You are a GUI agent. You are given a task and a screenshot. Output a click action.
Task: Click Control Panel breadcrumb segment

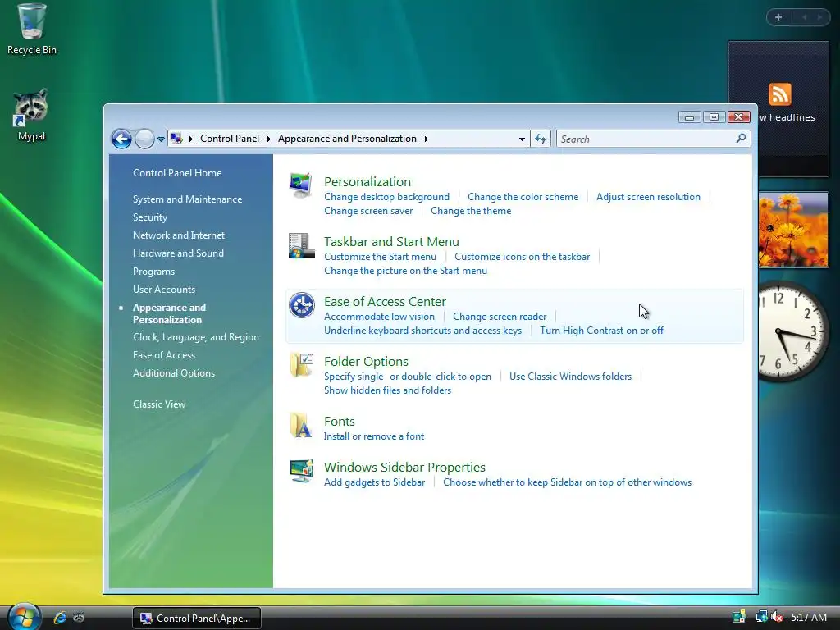[230, 139]
